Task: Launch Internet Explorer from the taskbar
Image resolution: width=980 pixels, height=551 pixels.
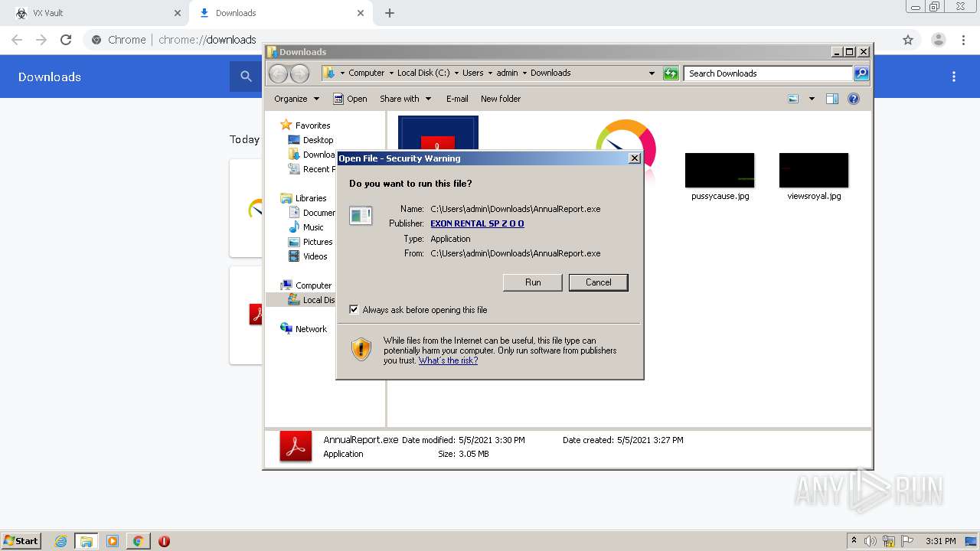Action: coord(61,541)
